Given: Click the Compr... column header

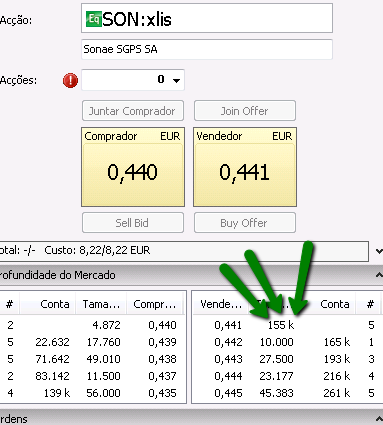Looking at the screenshot, I should (x=155, y=304).
